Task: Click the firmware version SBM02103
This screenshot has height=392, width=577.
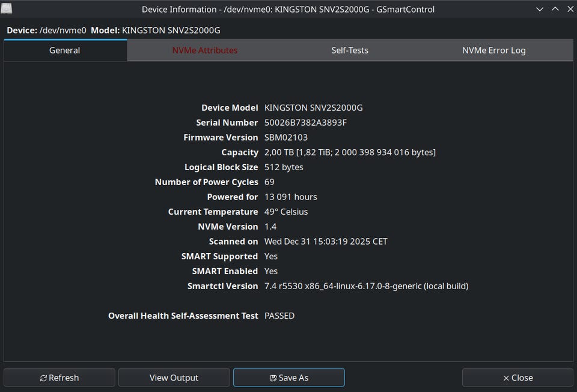Action: (286, 137)
